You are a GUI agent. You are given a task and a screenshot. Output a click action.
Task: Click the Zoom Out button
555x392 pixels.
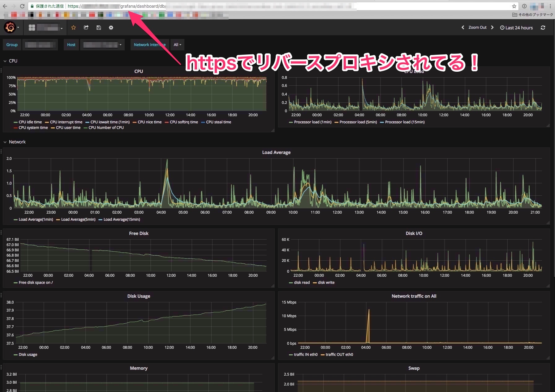pos(477,28)
